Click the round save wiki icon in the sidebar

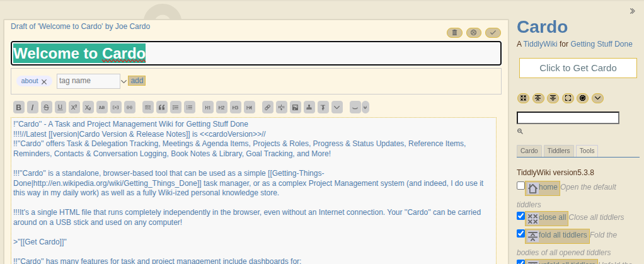(x=583, y=98)
